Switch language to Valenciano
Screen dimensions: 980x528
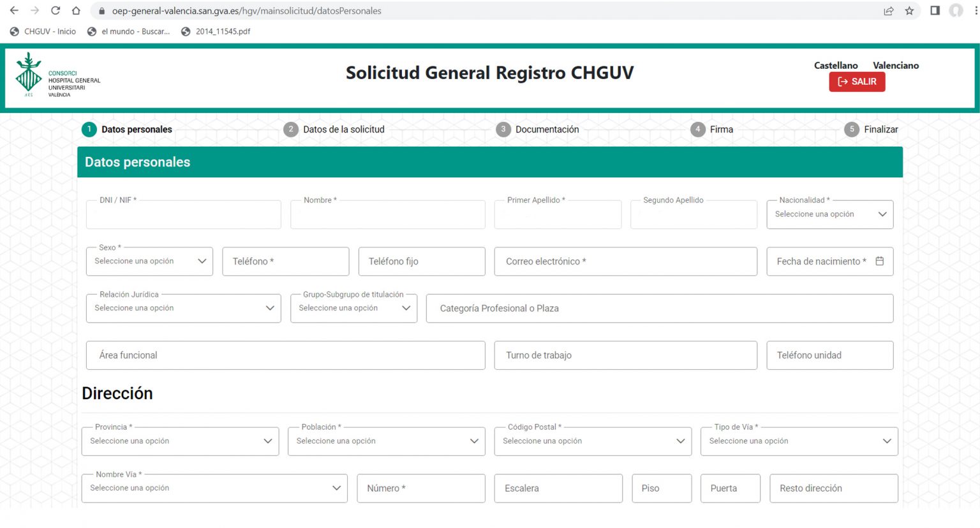[x=895, y=66]
